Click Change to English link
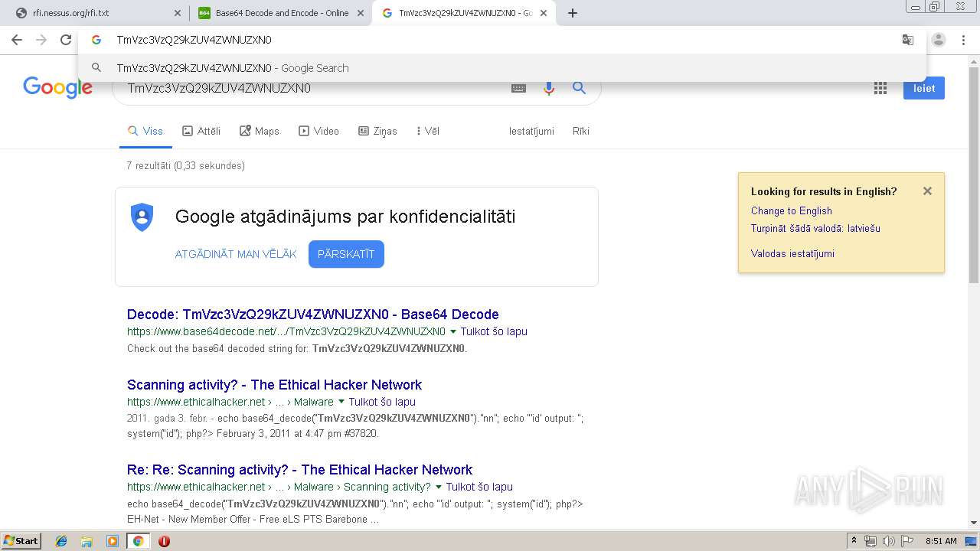This screenshot has width=980, height=551. [791, 210]
